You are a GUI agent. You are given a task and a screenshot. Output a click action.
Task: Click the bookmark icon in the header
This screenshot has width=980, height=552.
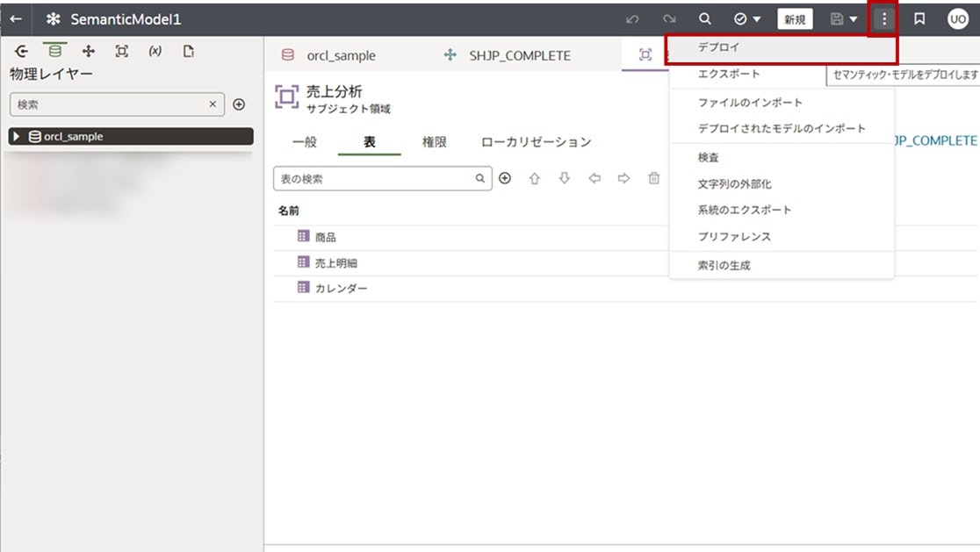[919, 18]
